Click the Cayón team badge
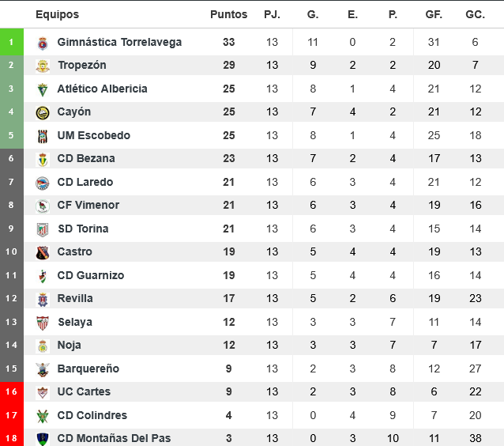The width and height of the screenshot is (504, 446). [x=43, y=112]
